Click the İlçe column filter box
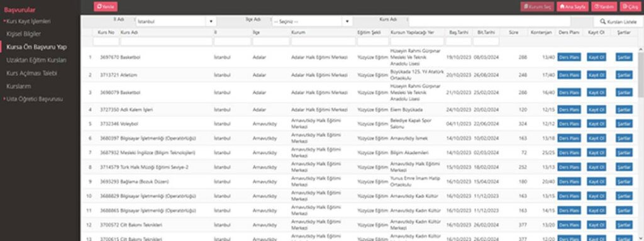This screenshot has width=644, height=241. (x=271, y=41)
